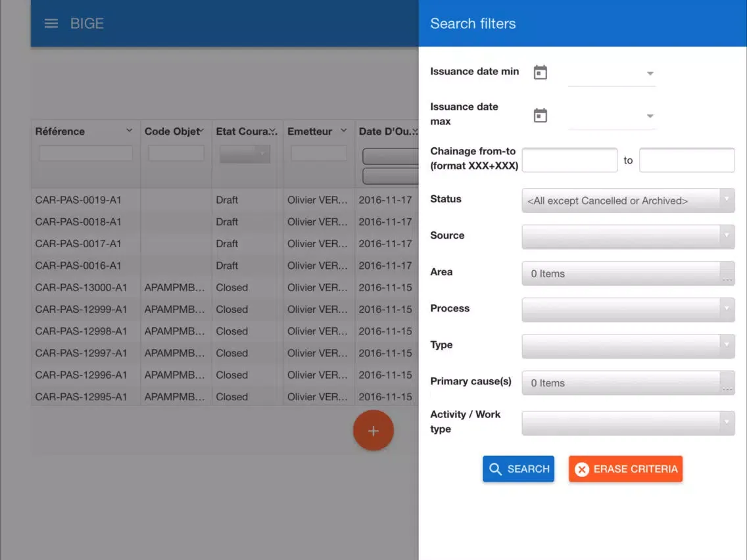Open the hamburger navigation menu
747x560 pixels.
51,24
